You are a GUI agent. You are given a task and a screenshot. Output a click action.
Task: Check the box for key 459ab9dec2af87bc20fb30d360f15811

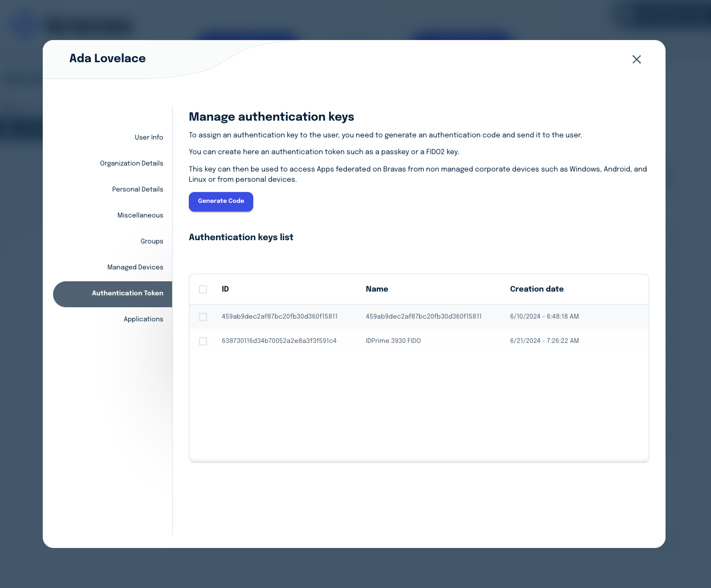[203, 317]
